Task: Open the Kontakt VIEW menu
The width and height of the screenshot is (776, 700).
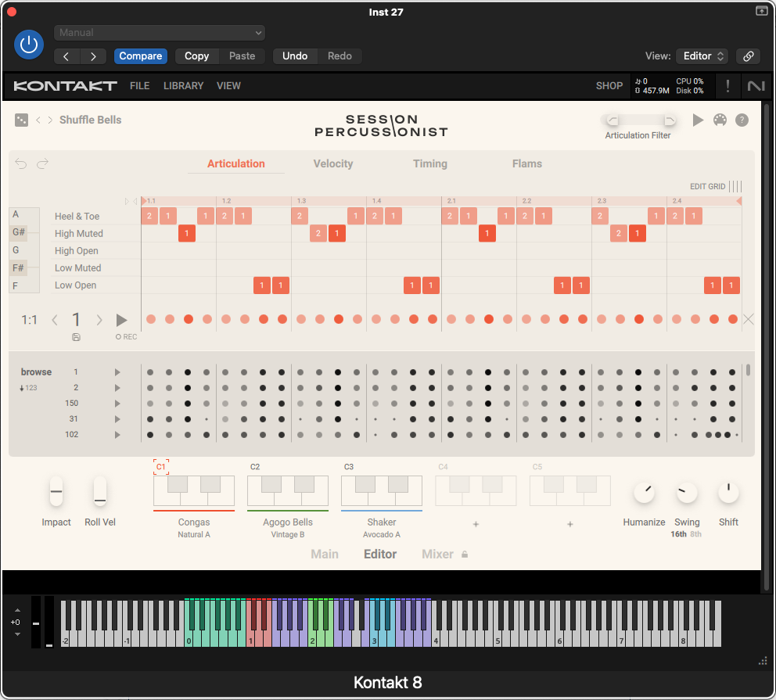Action: point(228,86)
